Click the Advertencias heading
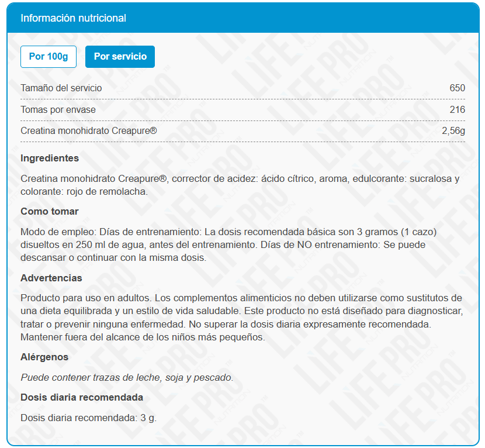485x448 pixels. [51, 278]
